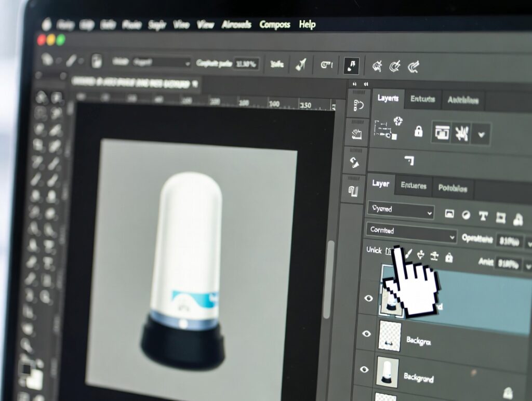Viewport: 532px width, 401px height.
Task: Click the lock-all padlock icon beside Unick
Action: pyautogui.click(x=449, y=257)
